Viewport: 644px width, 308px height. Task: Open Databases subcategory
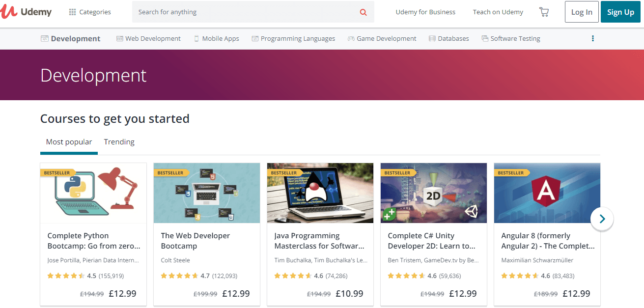[x=449, y=38]
